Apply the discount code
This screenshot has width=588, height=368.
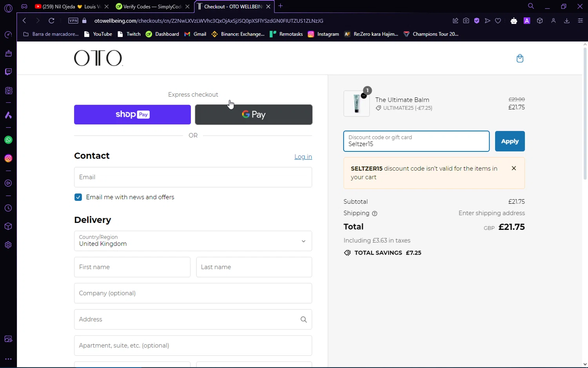[x=510, y=141]
